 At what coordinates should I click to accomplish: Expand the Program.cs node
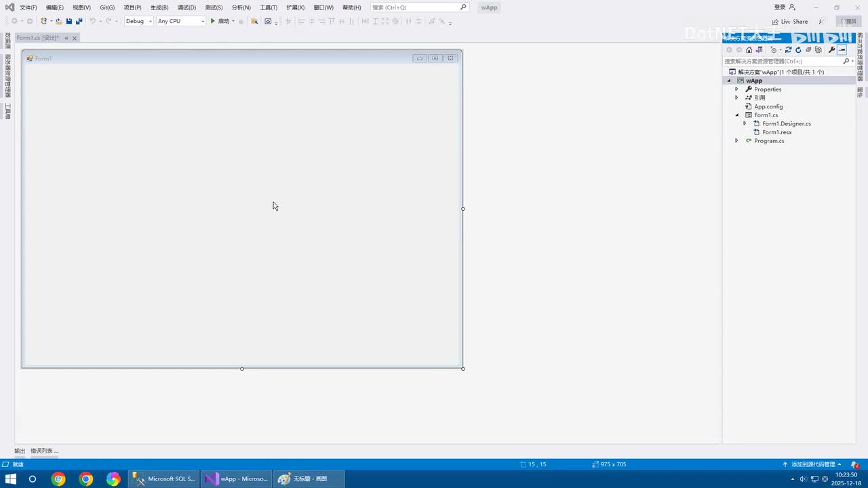pyautogui.click(x=736, y=141)
